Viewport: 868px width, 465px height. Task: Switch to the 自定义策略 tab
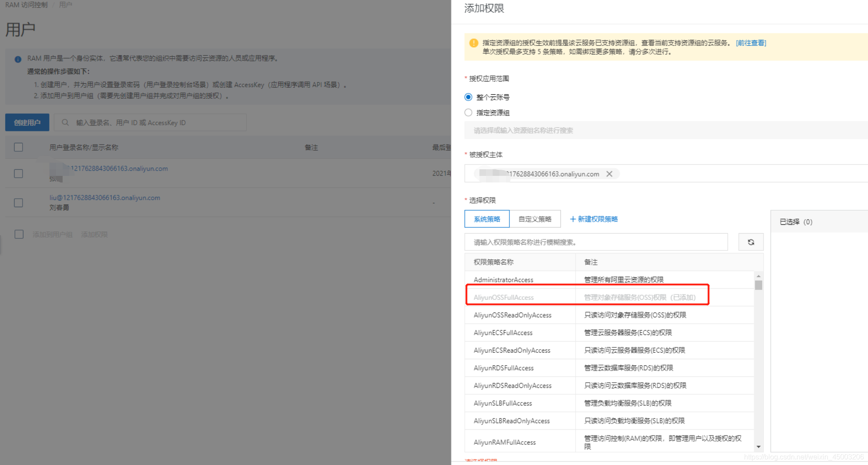[x=535, y=219]
